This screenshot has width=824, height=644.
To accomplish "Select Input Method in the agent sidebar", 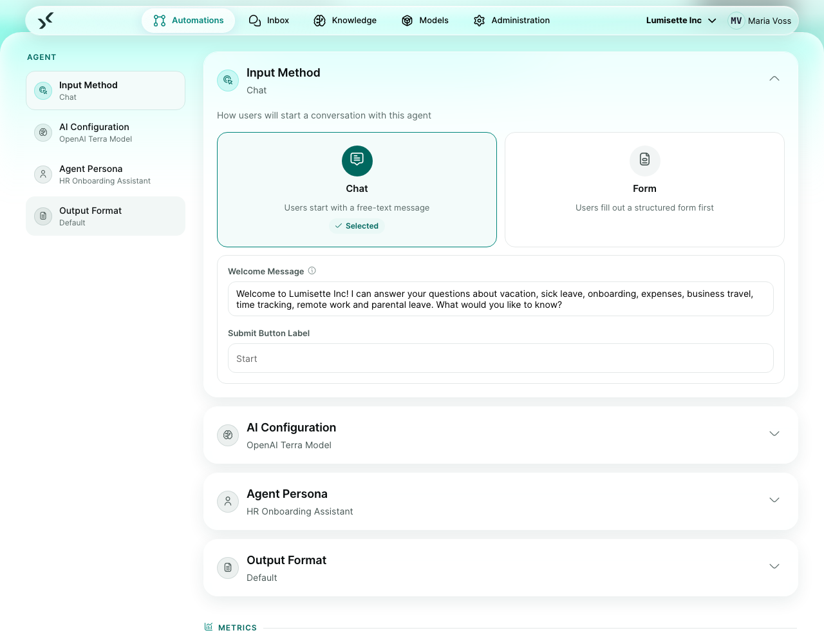I will pyautogui.click(x=106, y=91).
